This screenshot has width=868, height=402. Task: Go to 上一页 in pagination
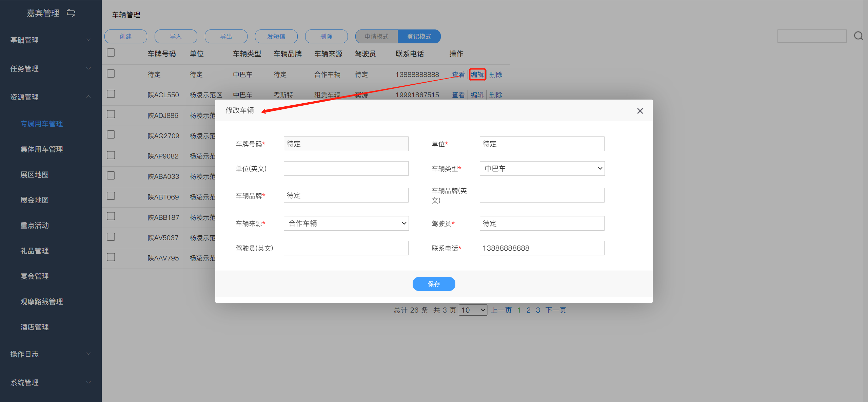tap(501, 310)
